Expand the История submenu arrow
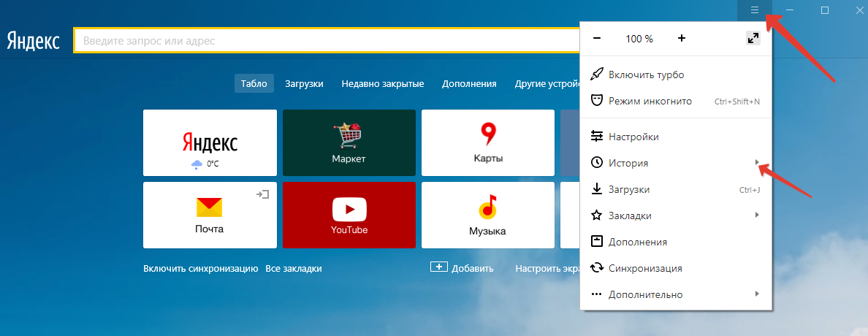868x336 pixels. tap(757, 162)
